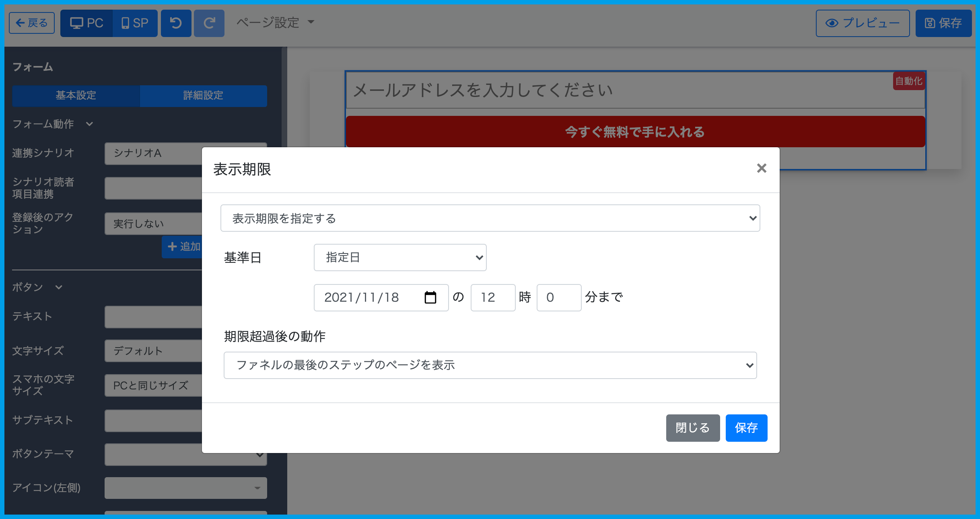Open the 表示期限を指定する dropdown
The width and height of the screenshot is (980, 519).
(x=490, y=218)
